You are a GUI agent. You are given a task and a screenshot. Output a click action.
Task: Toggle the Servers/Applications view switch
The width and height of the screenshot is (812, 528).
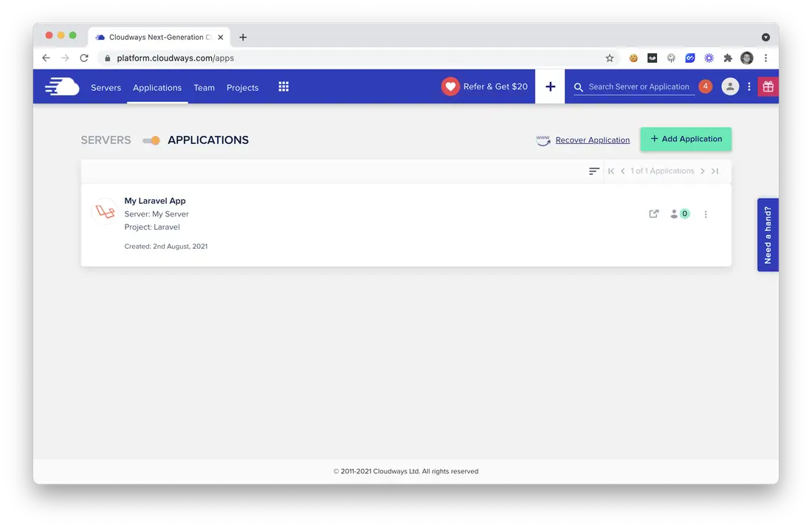151,140
